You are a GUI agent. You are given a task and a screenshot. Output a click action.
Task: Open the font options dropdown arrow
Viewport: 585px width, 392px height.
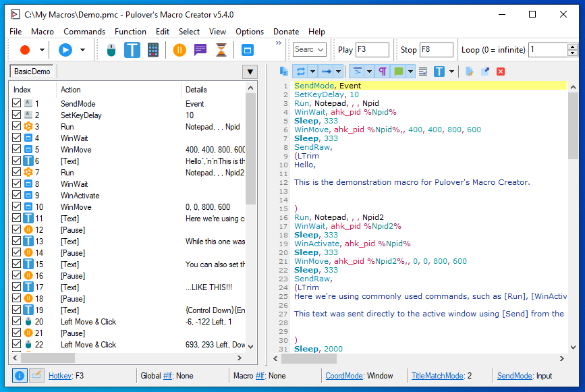click(x=451, y=72)
